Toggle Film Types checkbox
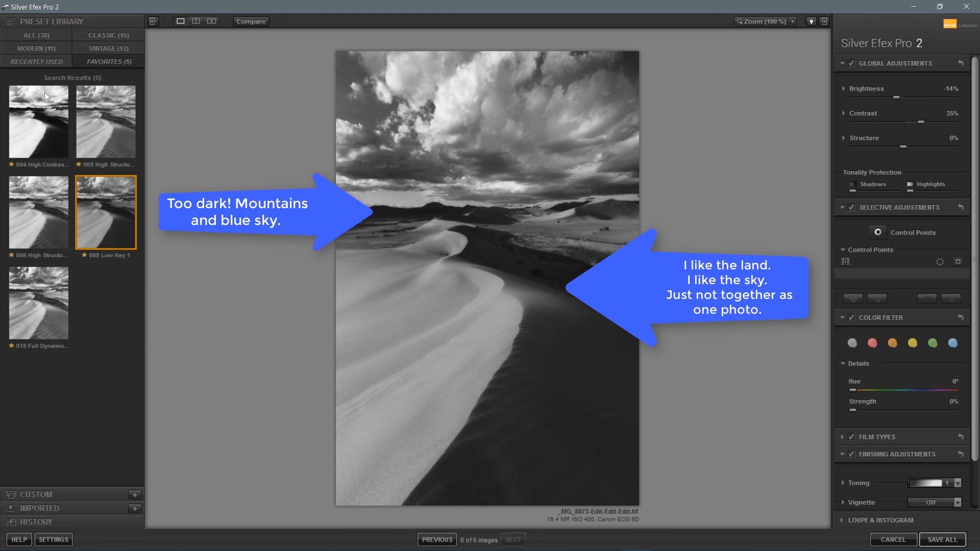The image size is (980, 551). (851, 437)
